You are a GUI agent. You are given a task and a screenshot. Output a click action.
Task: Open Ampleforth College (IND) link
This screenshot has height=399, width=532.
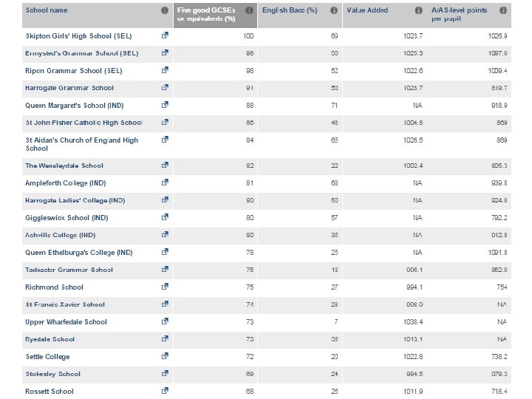[x=66, y=183]
